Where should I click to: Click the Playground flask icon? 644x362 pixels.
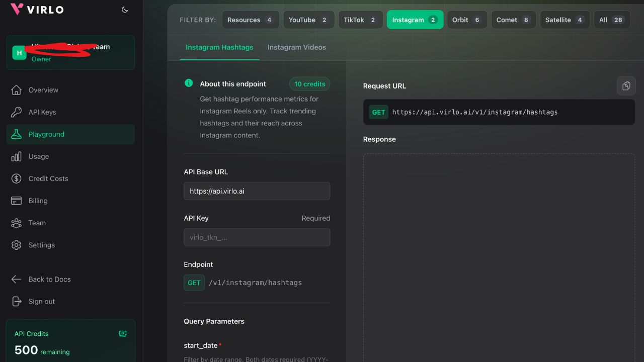point(17,134)
